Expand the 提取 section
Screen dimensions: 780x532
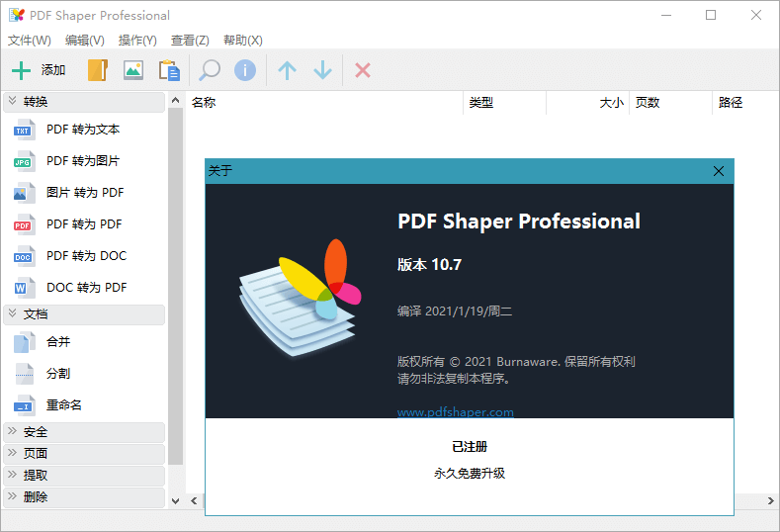(x=84, y=476)
